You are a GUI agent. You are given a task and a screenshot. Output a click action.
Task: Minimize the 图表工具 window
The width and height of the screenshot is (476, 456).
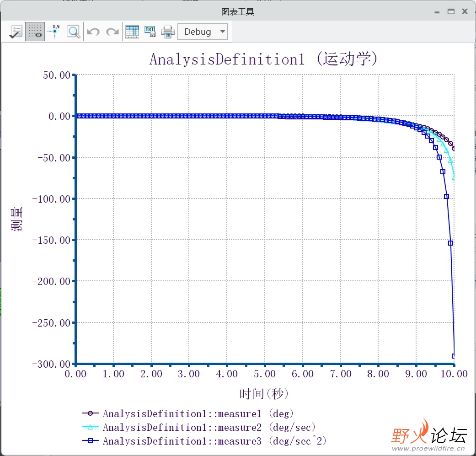(x=437, y=12)
